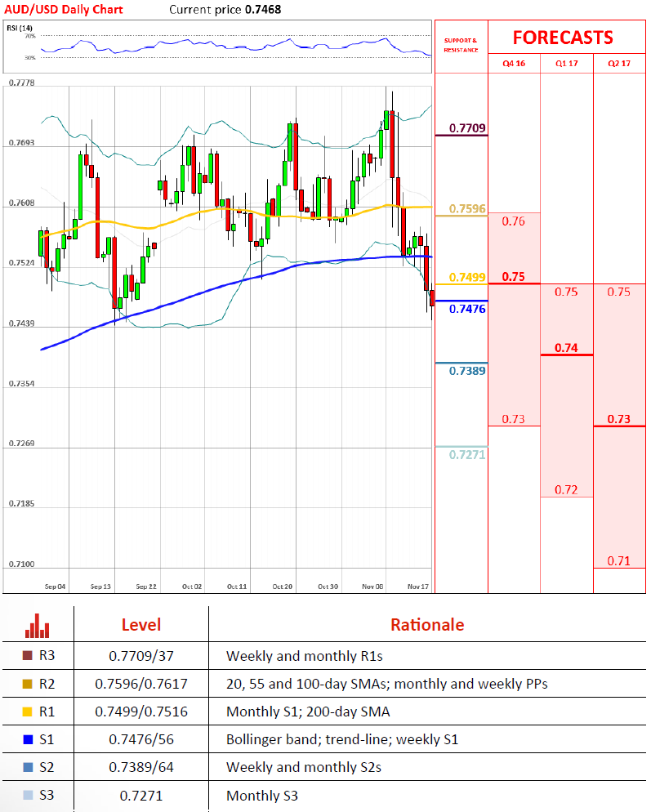Click the 0.7596/0.7617 level cell
Image resolution: width=651 pixels, height=812 pixels.
(141, 684)
